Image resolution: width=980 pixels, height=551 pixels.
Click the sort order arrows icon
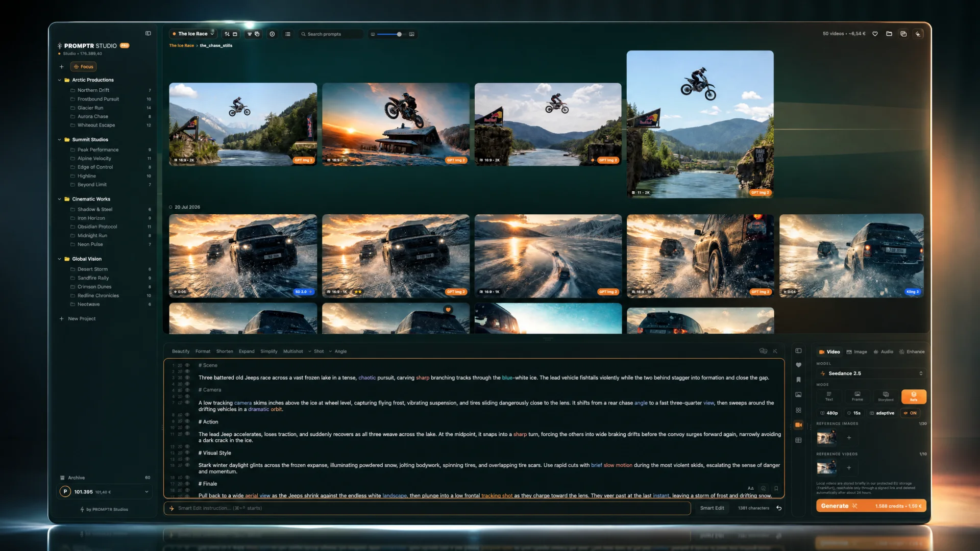click(x=227, y=34)
